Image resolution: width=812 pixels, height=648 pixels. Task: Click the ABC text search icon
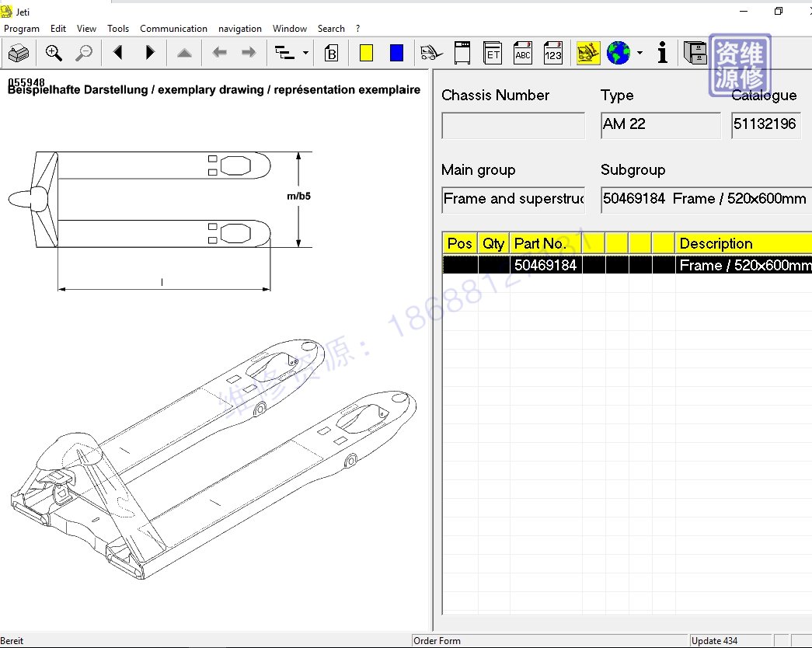click(523, 53)
